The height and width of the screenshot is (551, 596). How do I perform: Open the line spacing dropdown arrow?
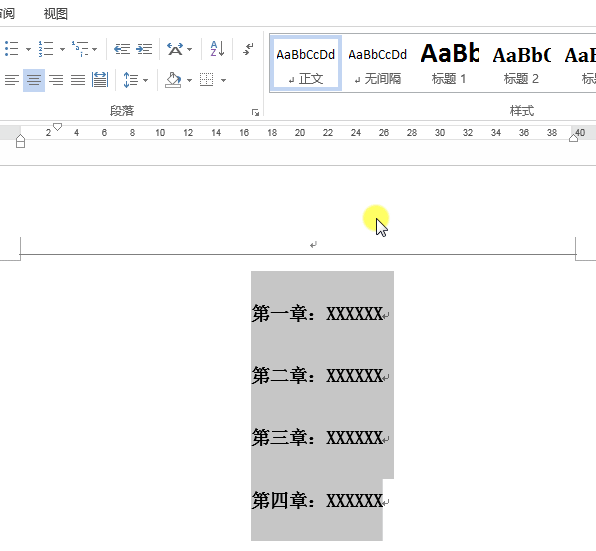[145, 80]
